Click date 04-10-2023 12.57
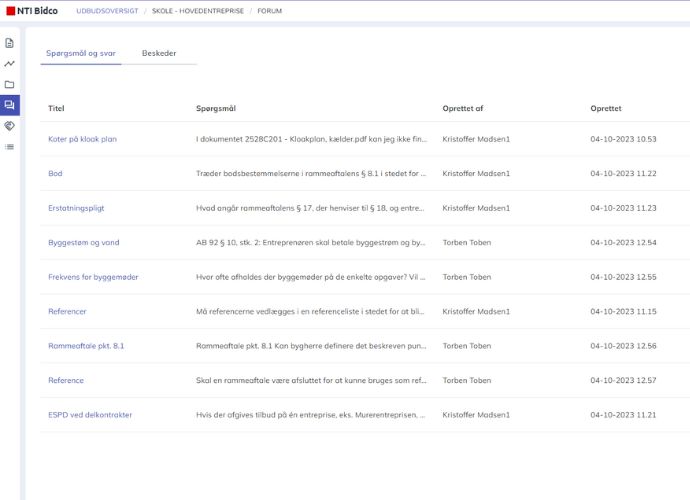The image size is (690, 500). coord(623,380)
